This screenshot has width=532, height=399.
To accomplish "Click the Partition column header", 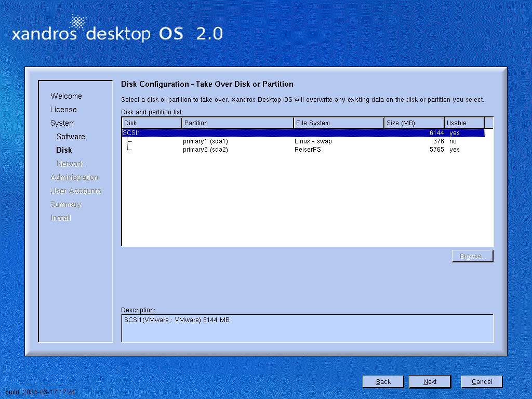I will click(237, 123).
